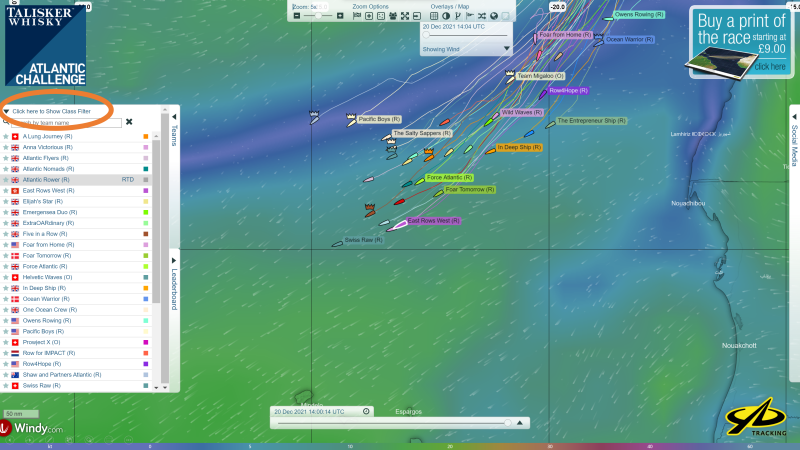Click the Switzerland flag beside Helvetic Waves
The image size is (800, 450).
click(x=15, y=277)
